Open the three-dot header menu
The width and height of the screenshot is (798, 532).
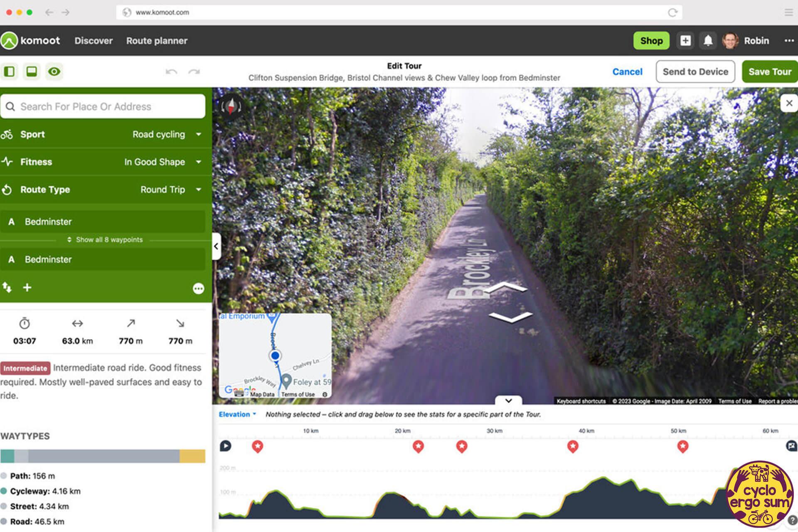pyautogui.click(x=789, y=41)
